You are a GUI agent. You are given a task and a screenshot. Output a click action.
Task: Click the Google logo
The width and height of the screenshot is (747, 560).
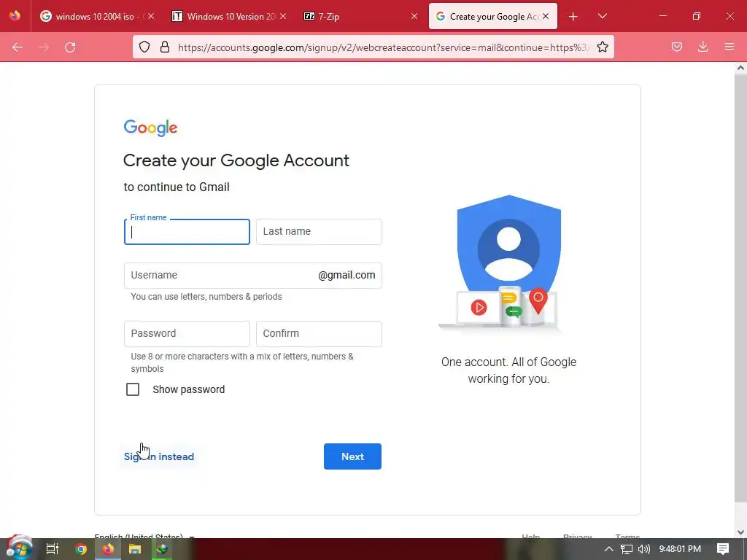click(150, 128)
